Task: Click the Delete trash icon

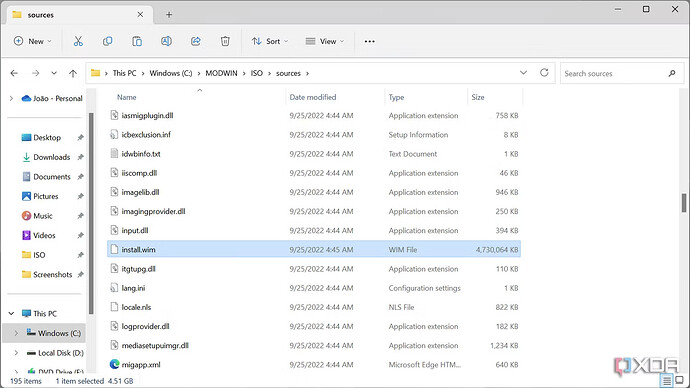Action: [x=225, y=41]
